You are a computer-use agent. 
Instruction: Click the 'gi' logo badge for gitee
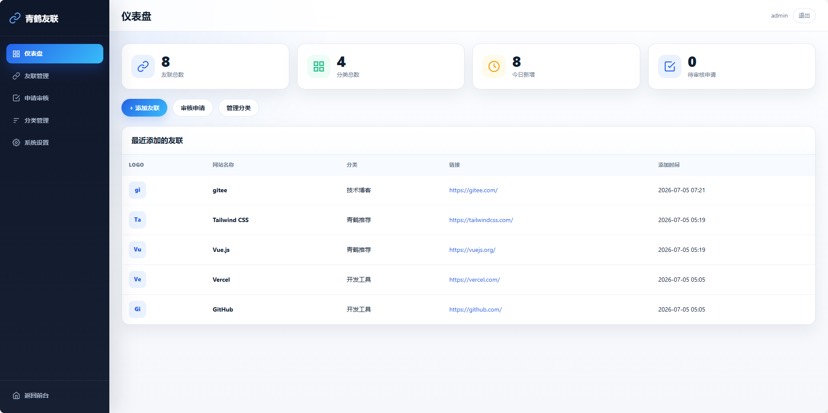tap(137, 190)
